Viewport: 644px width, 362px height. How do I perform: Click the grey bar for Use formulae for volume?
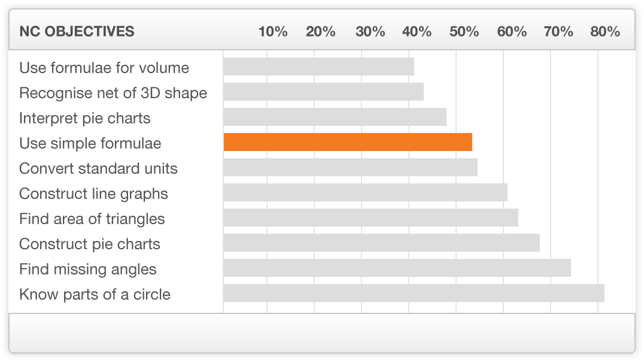pos(318,67)
